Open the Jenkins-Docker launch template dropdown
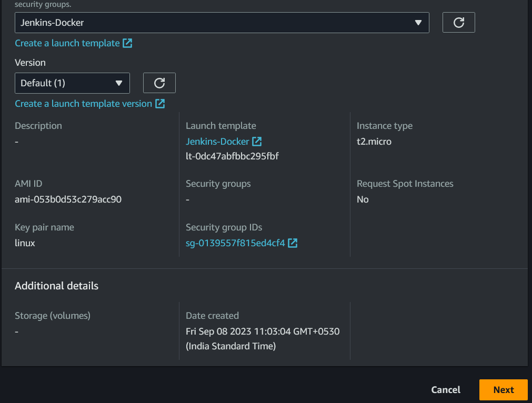The width and height of the screenshot is (532, 403). (222, 23)
